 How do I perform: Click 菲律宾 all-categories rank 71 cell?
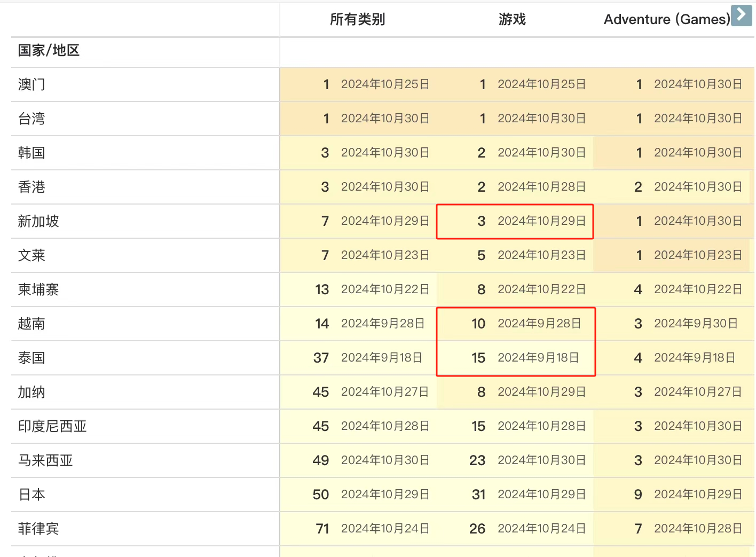(x=358, y=529)
